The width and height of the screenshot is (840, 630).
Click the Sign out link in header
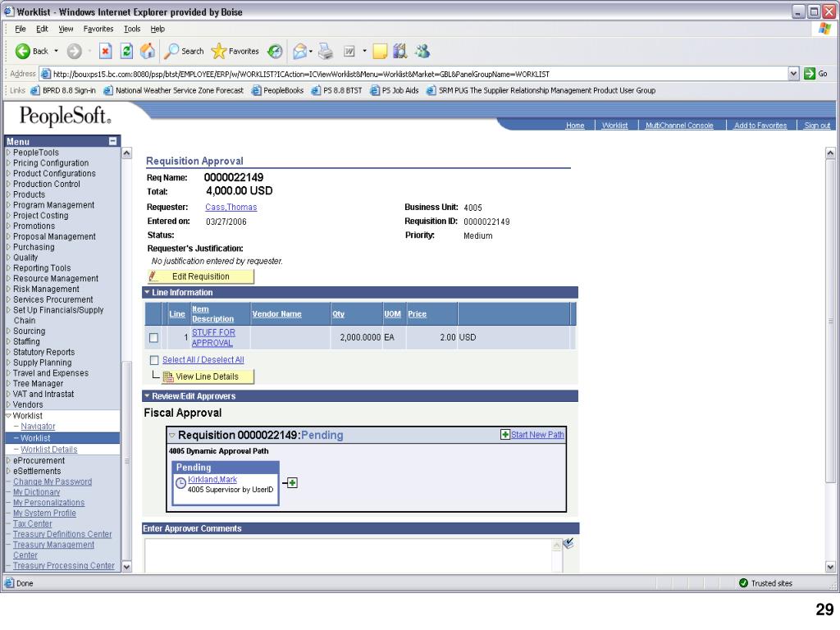tap(817, 126)
